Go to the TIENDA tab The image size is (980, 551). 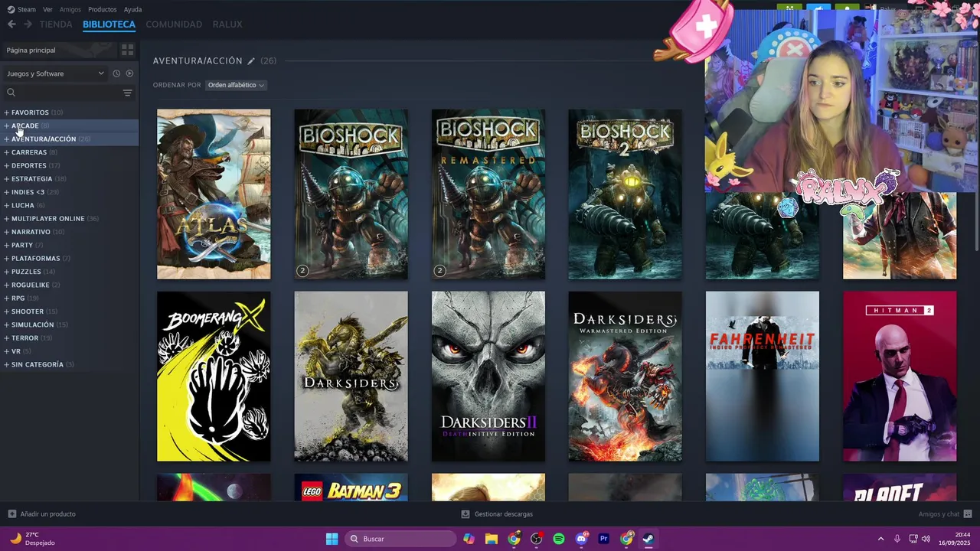[x=56, y=24]
